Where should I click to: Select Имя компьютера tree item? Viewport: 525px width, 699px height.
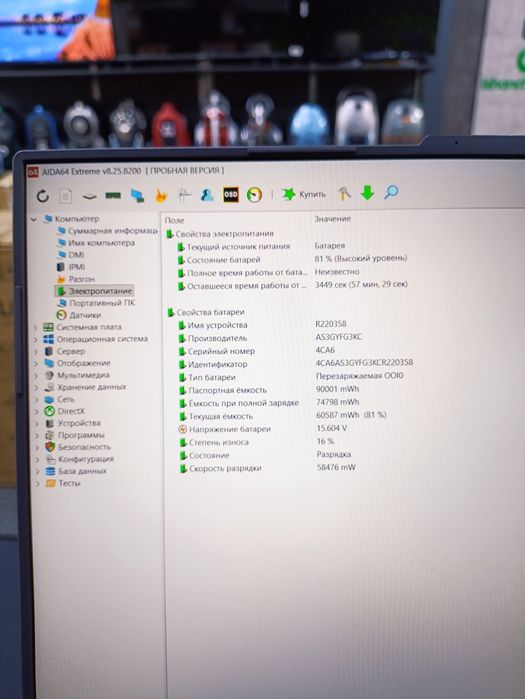(96, 243)
